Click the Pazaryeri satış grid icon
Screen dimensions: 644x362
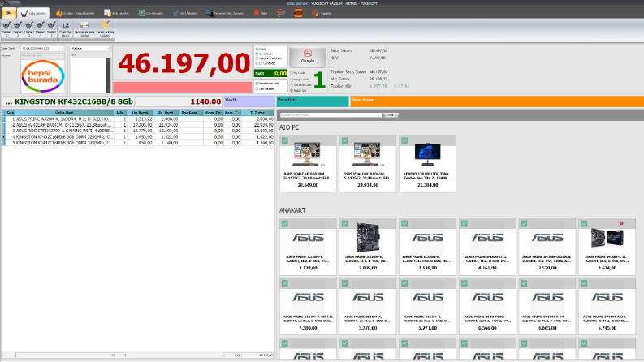(x=84, y=29)
